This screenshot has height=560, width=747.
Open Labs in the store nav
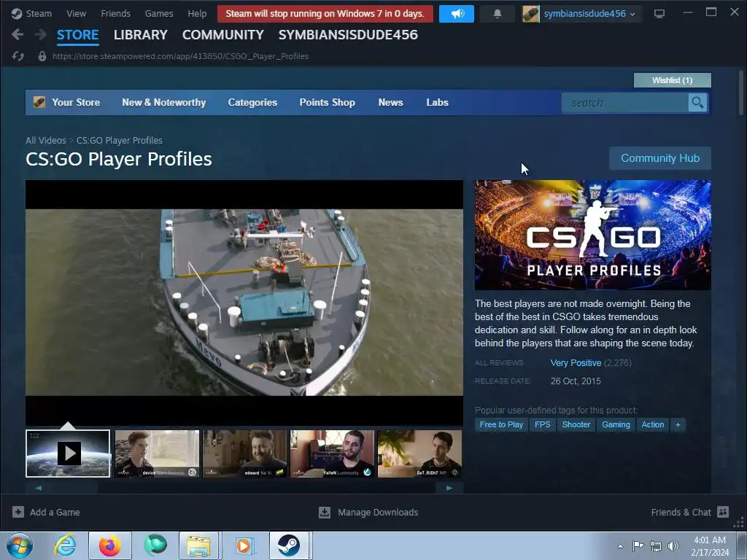[x=438, y=102]
